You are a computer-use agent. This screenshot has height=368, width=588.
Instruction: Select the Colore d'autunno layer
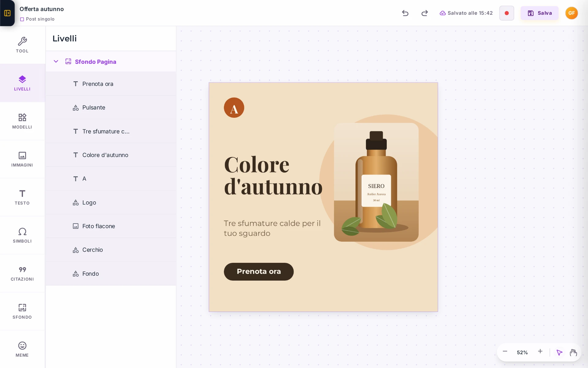tap(111, 155)
